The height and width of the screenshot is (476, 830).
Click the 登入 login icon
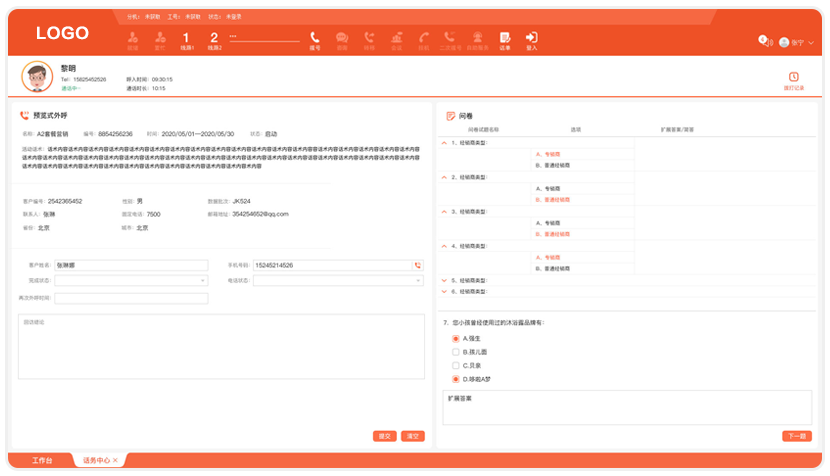[x=531, y=40]
